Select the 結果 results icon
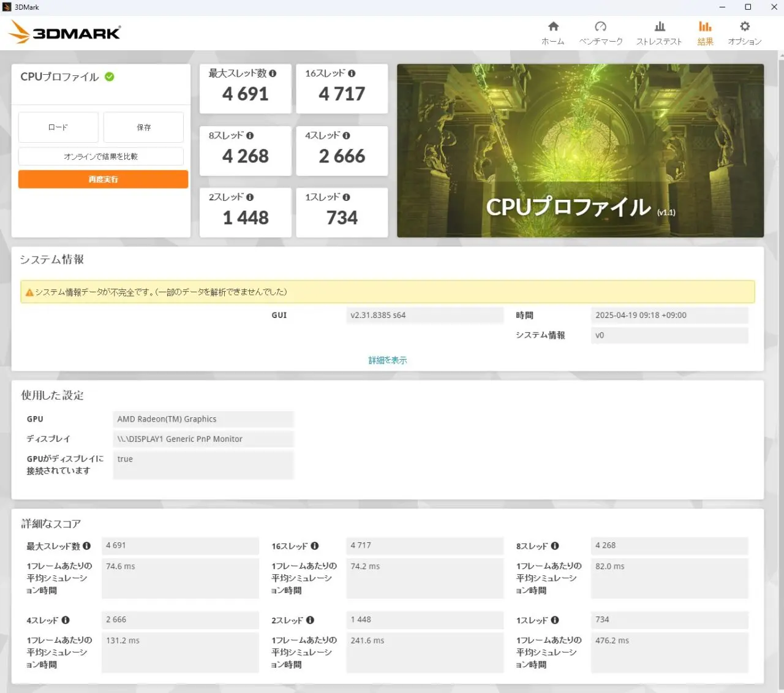The image size is (784, 693). point(705,26)
